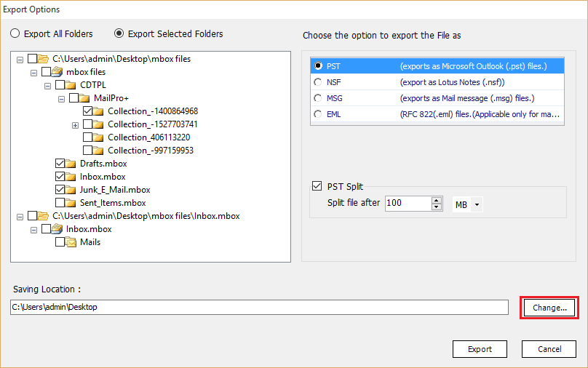This screenshot has width=588, height=368.
Task: Expand the Collection_-1527703741 tree node
Action: [75, 124]
